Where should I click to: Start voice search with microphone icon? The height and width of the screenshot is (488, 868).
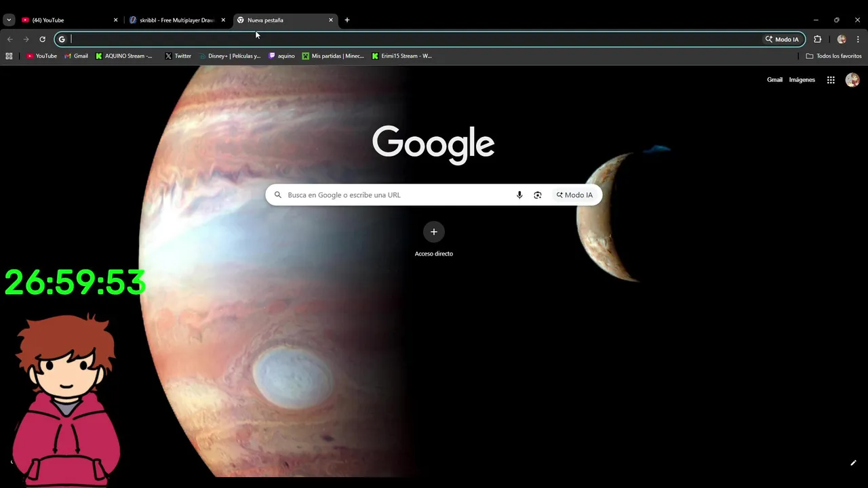click(x=519, y=195)
